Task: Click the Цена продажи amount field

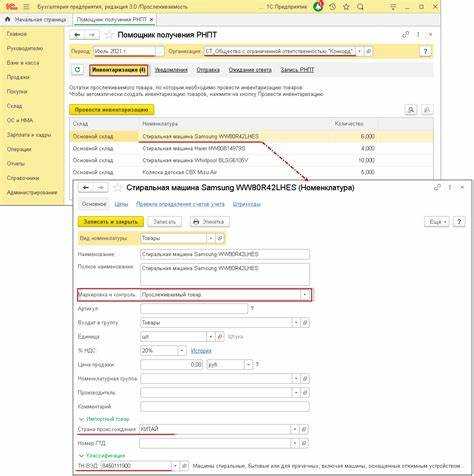Action: 171,365
